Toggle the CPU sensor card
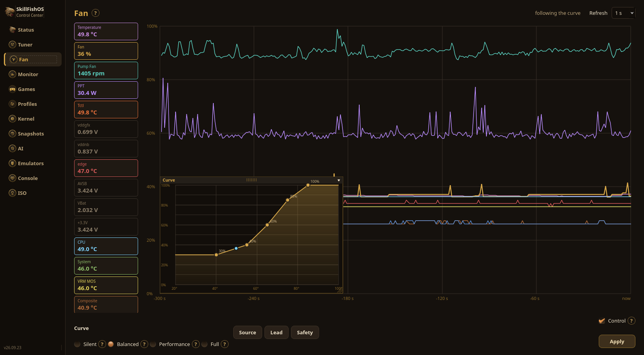This screenshot has width=644, height=355. coord(106,246)
